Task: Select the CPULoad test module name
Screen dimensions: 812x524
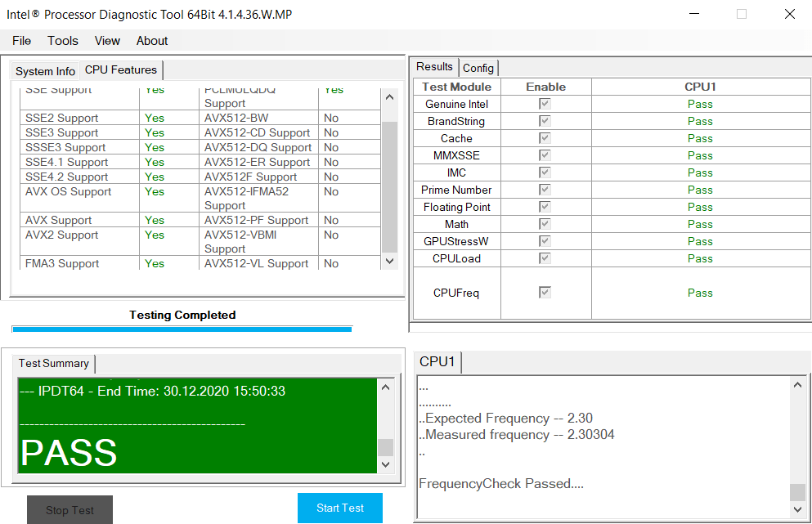Action: pos(457,258)
